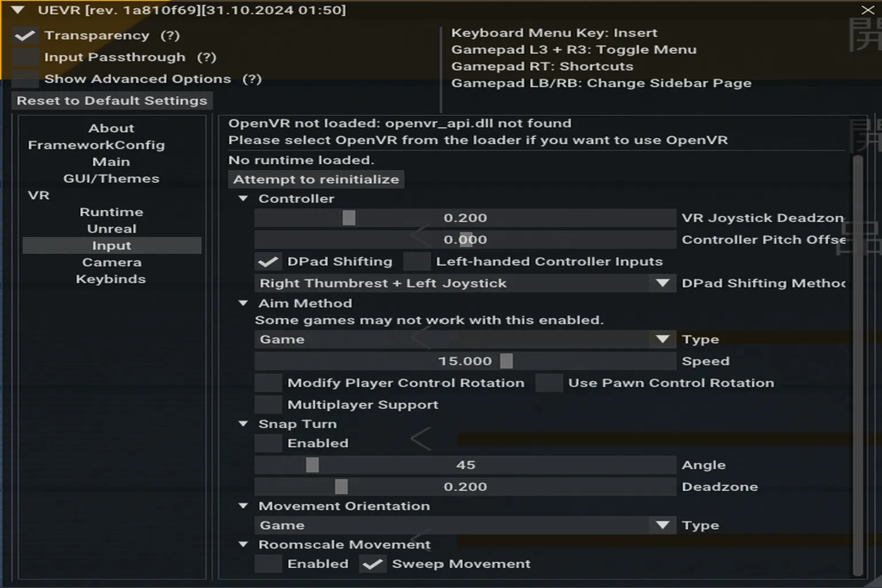
Task: Select Keybinds in the sidebar
Action: [x=111, y=279]
